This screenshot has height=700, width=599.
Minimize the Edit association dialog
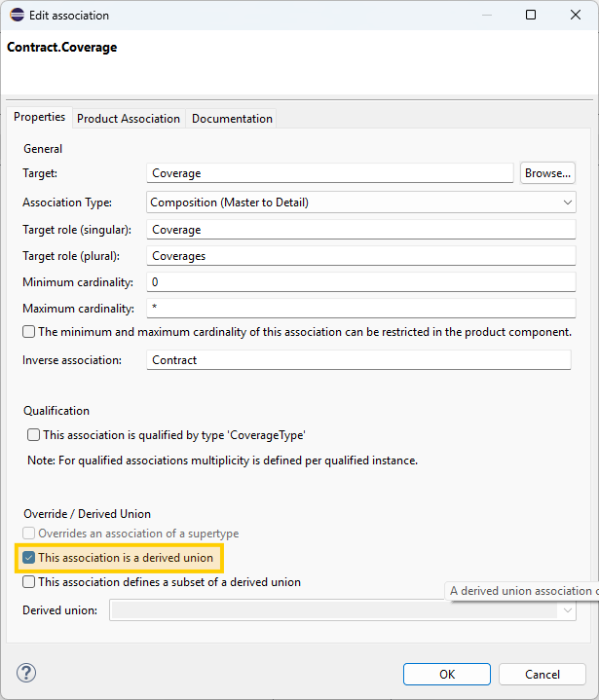tap(487, 16)
